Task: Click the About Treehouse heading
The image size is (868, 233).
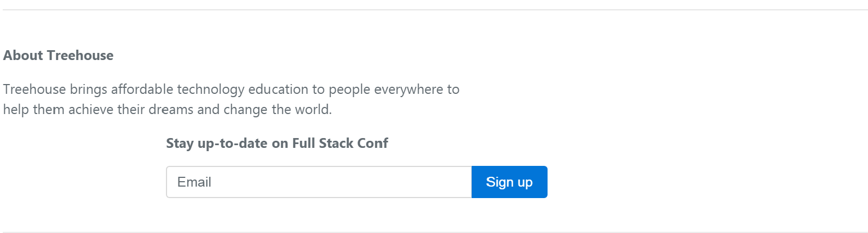Action: tap(58, 56)
